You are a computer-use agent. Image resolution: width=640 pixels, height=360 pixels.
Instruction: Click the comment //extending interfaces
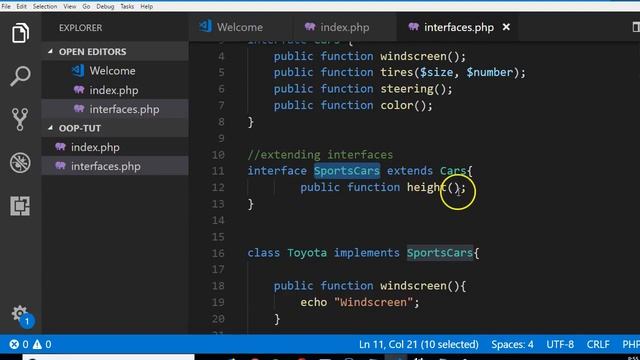[320, 155]
